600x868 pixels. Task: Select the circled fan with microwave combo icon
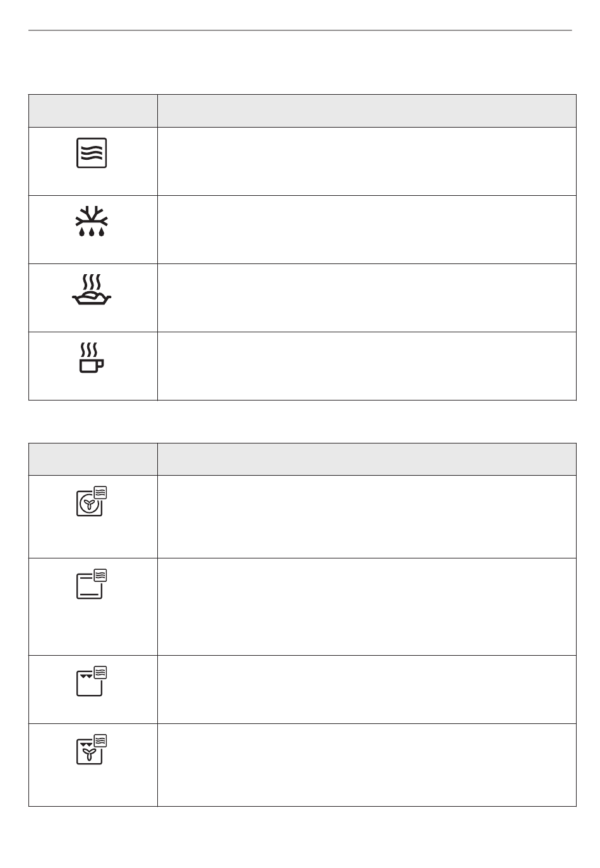(x=92, y=502)
